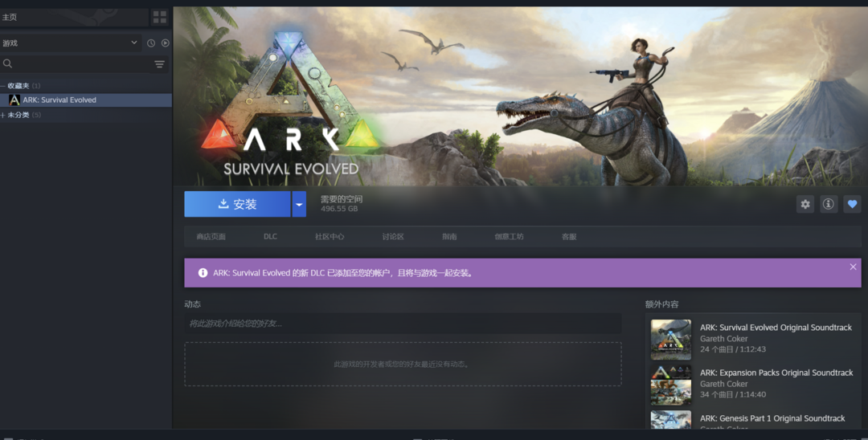Show game info icon

(x=828, y=204)
